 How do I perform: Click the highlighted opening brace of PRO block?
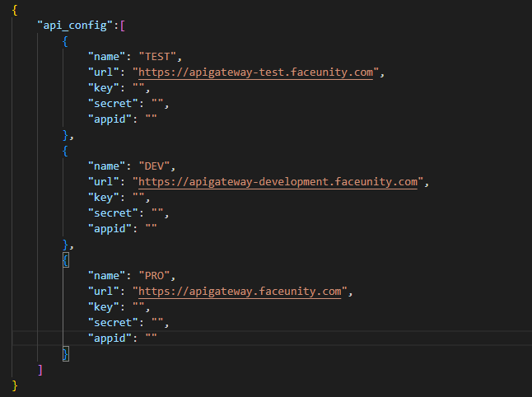(66, 260)
